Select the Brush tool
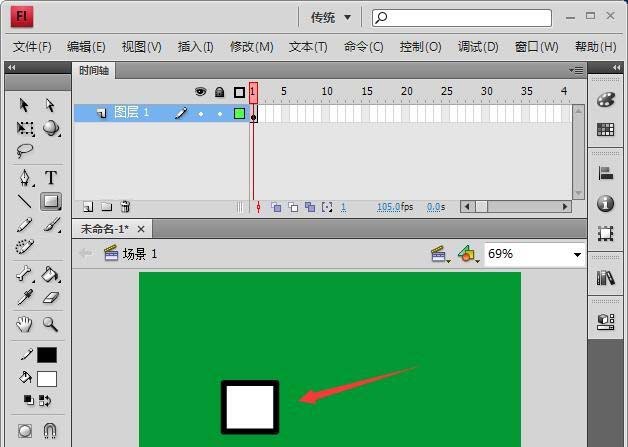This screenshot has width=628, height=447. click(x=52, y=225)
